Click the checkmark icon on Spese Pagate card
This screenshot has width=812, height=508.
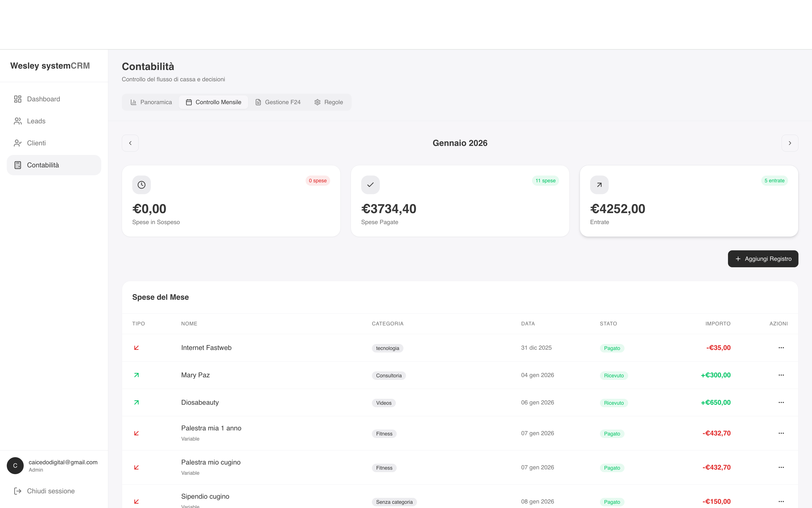click(370, 185)
